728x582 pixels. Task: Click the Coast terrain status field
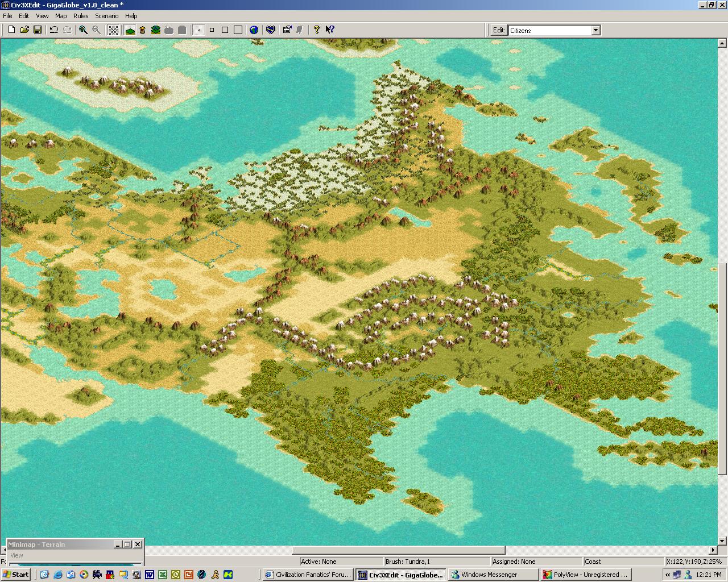[x=623, y=562]
